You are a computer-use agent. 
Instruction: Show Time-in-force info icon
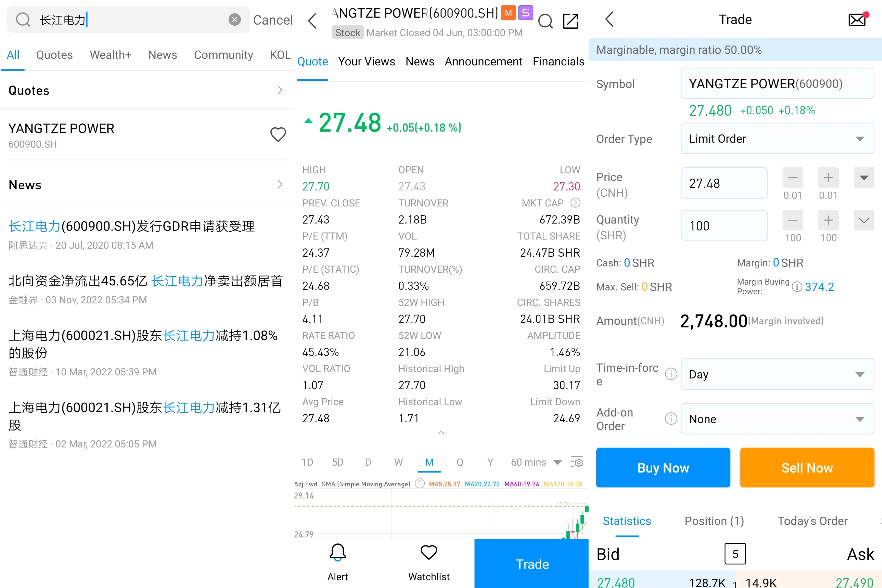coord(671,374)
